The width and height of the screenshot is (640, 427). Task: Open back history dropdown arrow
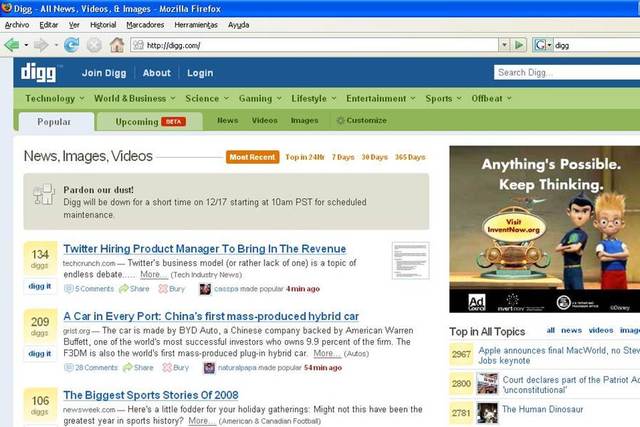tap(26, 44)
